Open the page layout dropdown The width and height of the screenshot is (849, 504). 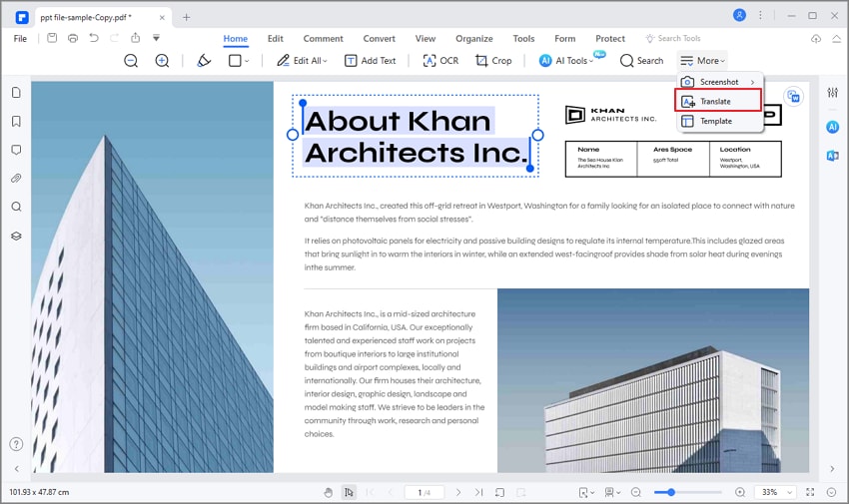coord(612,492)
